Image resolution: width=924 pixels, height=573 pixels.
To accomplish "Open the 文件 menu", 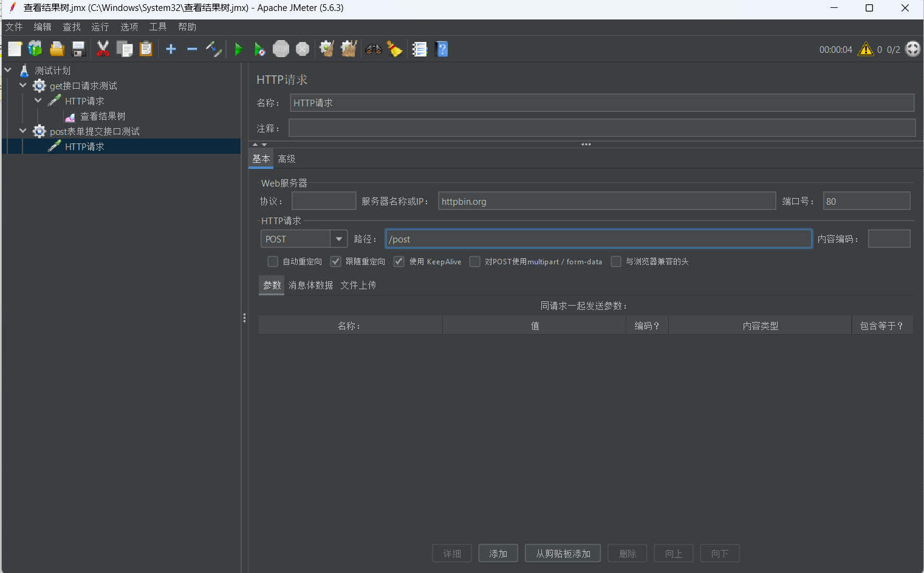I will tap(13, 27).
